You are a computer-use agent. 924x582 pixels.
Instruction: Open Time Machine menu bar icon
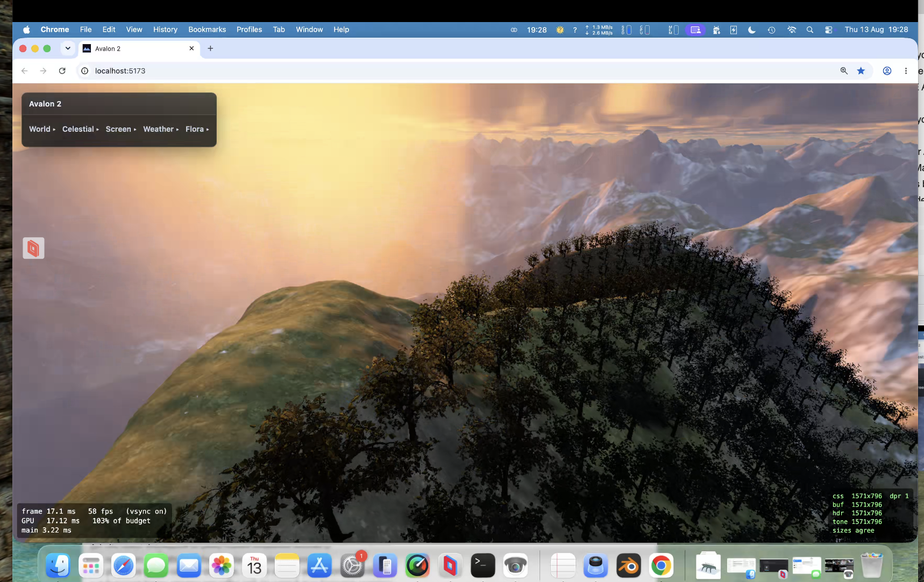point(771,30)
